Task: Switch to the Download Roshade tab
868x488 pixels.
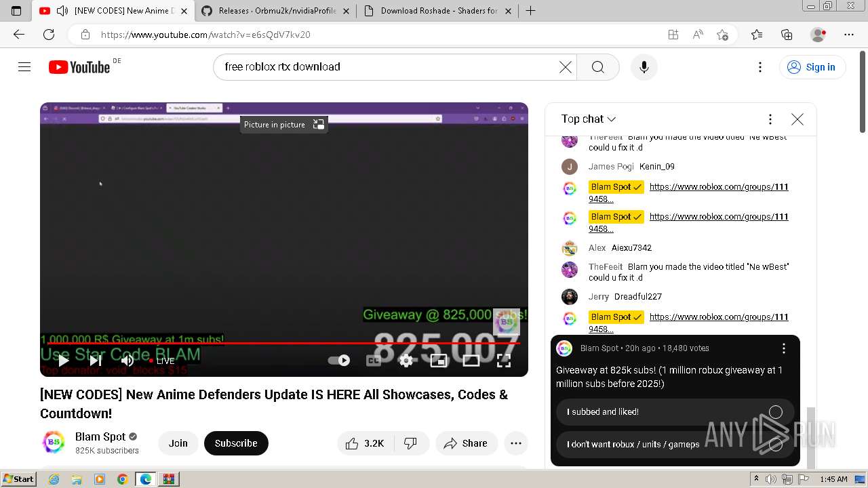Action: (438, 11)
